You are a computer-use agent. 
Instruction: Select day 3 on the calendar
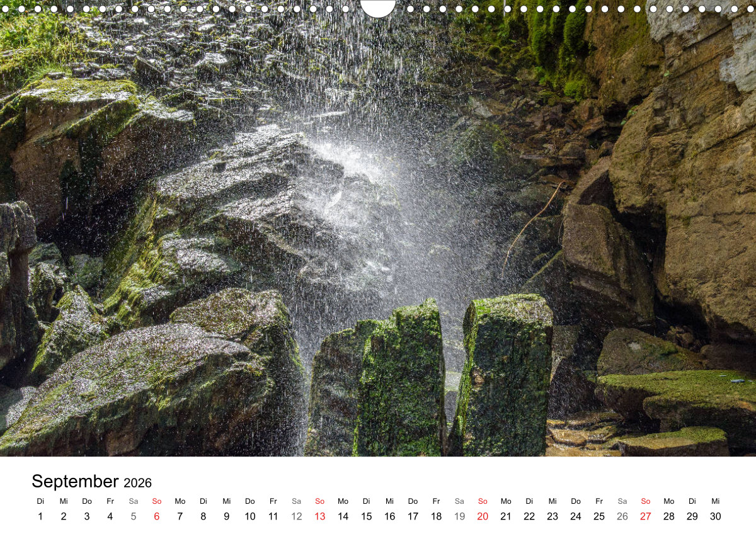[x=87, y=516]
